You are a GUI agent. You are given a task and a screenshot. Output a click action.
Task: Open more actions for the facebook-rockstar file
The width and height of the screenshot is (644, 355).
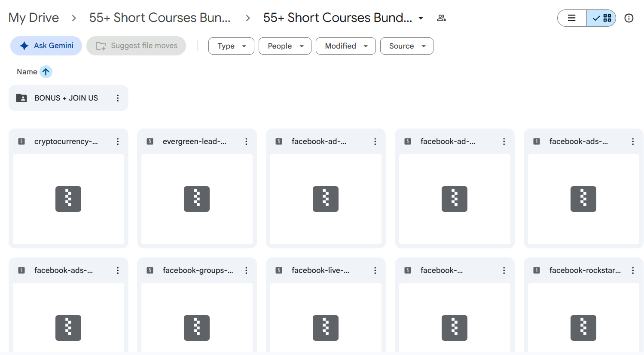pos(633,270)
